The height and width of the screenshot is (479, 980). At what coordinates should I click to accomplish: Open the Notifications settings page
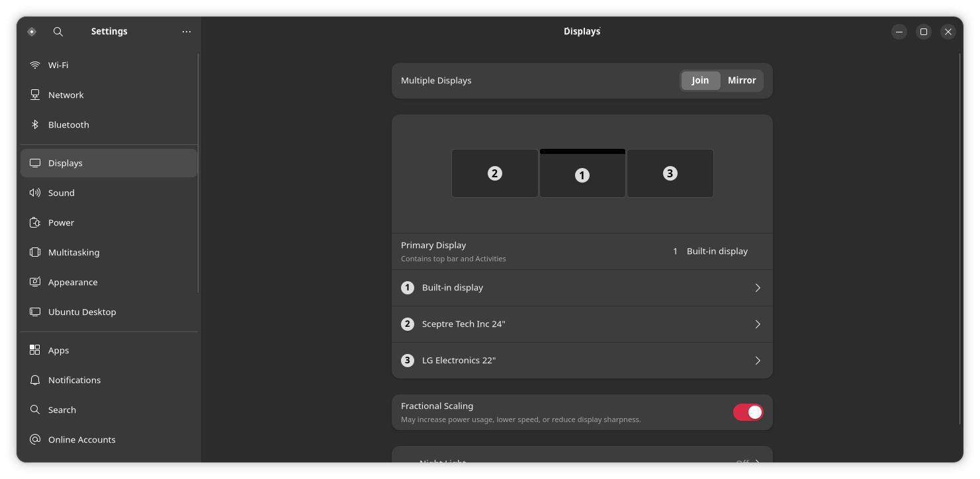pos(74,380)
